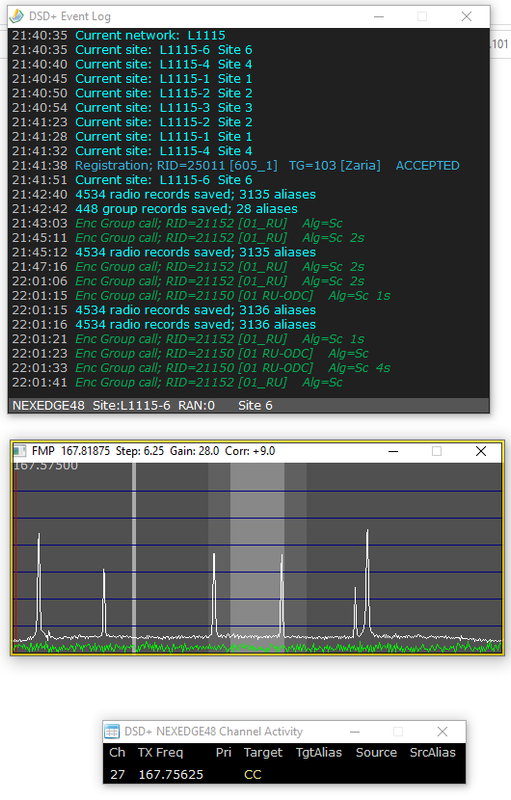This screenshot has width=511, height=800.
Task: Click the FMP window title icon
Action: tap(20, 451)
